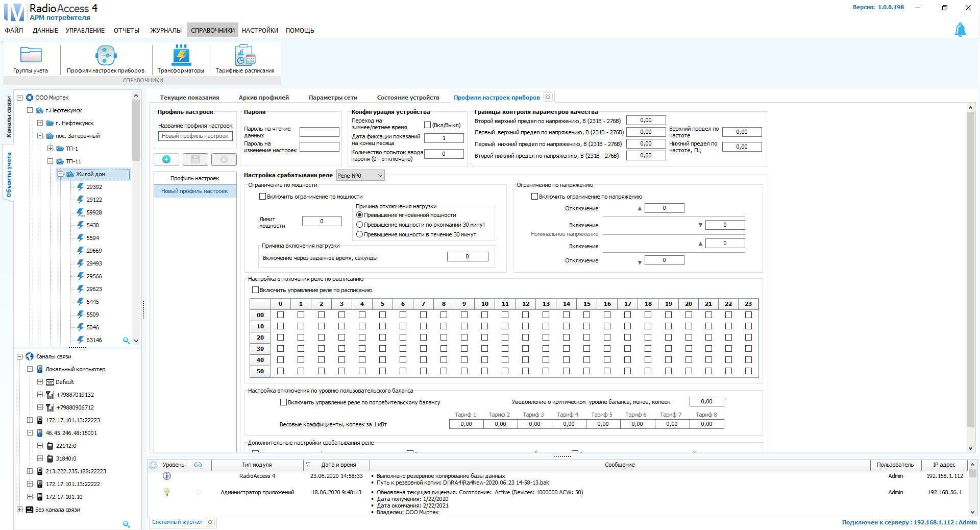Close the Профили настроек приборов tab
This screenshot has width=980, height=530.
coord(548,97)
